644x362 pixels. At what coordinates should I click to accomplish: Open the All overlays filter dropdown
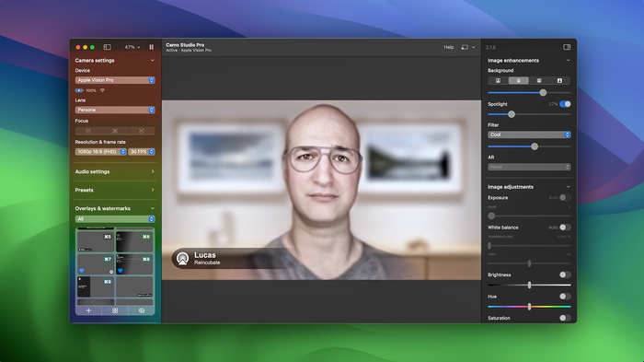pyautogui.click(x=115, y=219)
